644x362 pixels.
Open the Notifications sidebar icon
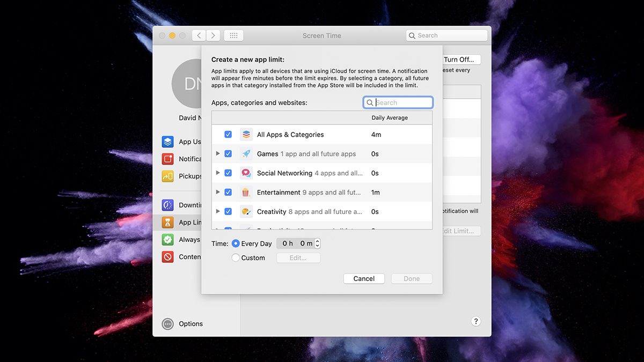click(x=168, y=159)
